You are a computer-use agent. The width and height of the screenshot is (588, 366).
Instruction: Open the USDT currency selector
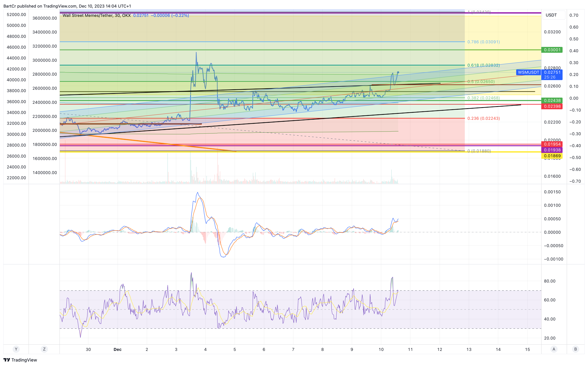click(554, 15)
